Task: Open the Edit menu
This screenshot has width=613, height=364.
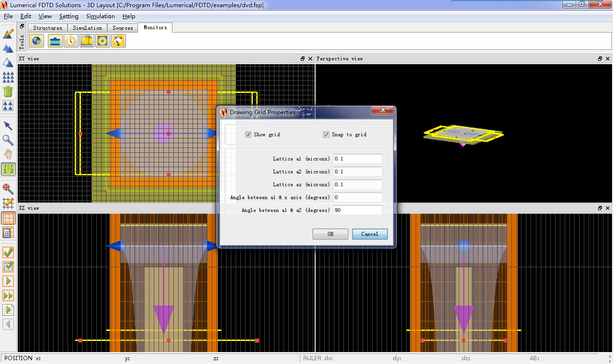Action: click(26, 16)
